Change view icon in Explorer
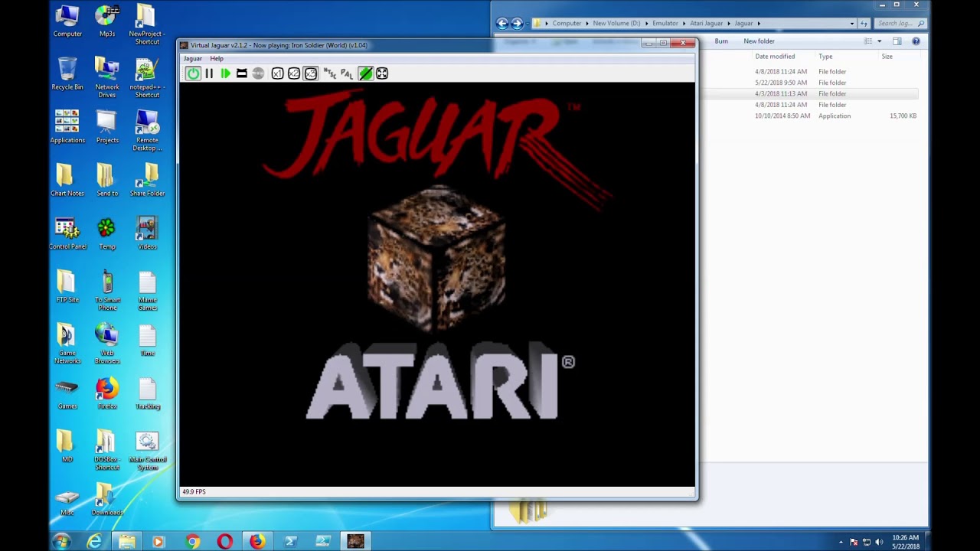 point(868,41)
